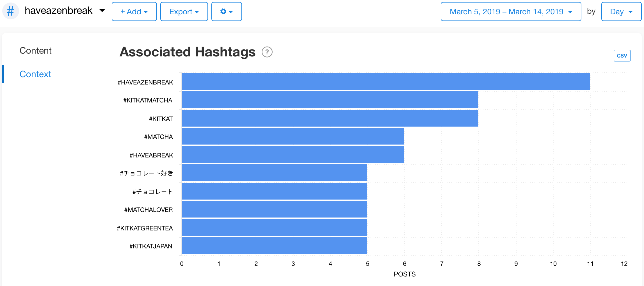Click the hashtag symbol icon
644x286 pixels.
tap(10, 11)
